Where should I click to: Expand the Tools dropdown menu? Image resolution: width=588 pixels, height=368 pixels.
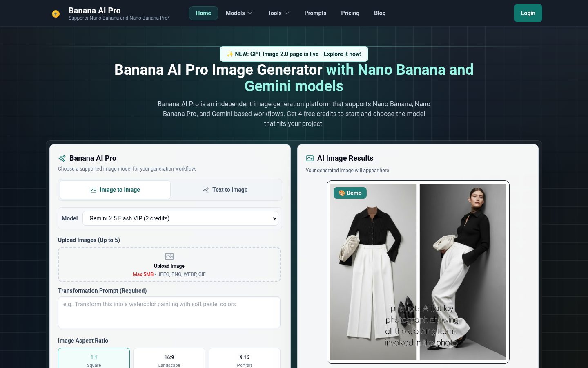(278, 13)
